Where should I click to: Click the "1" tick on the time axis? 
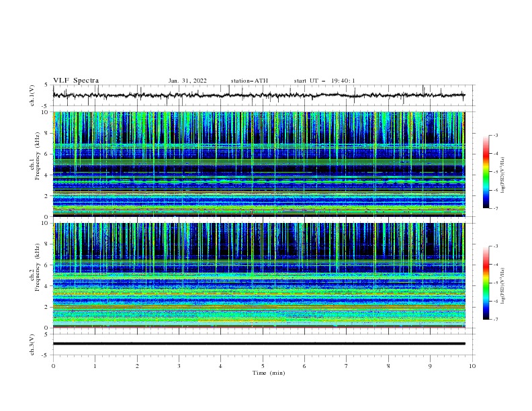point(95,366)
